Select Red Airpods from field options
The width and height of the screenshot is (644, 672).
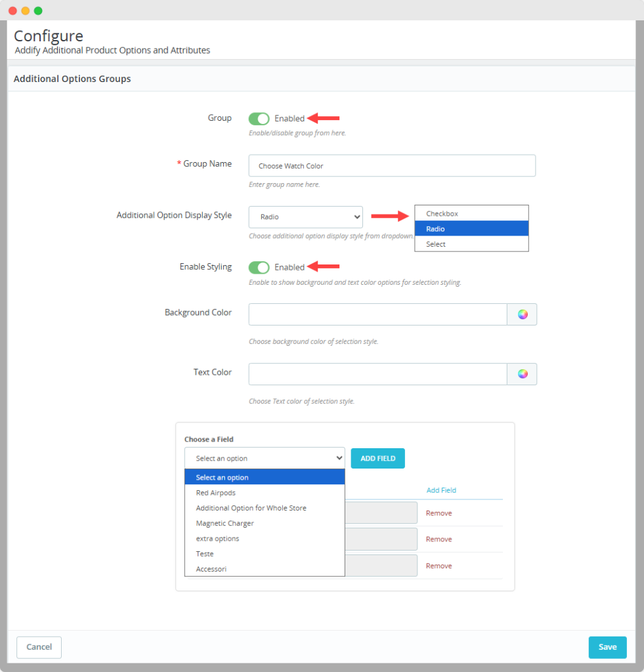215,493
